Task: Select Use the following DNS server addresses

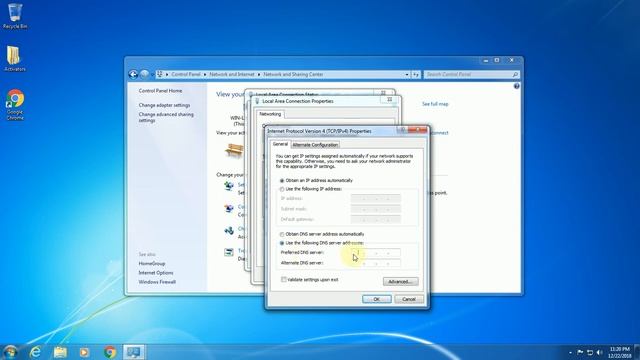Action: 282,243
